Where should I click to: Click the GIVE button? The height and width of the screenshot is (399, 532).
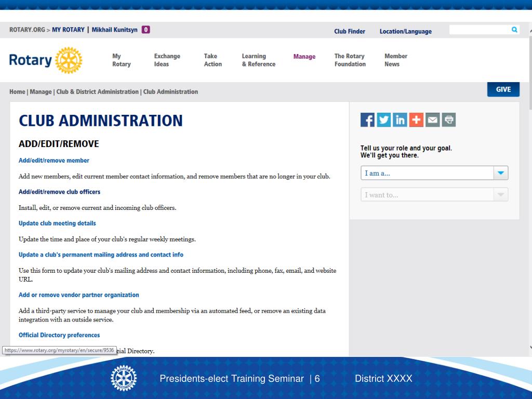point(503,89)
